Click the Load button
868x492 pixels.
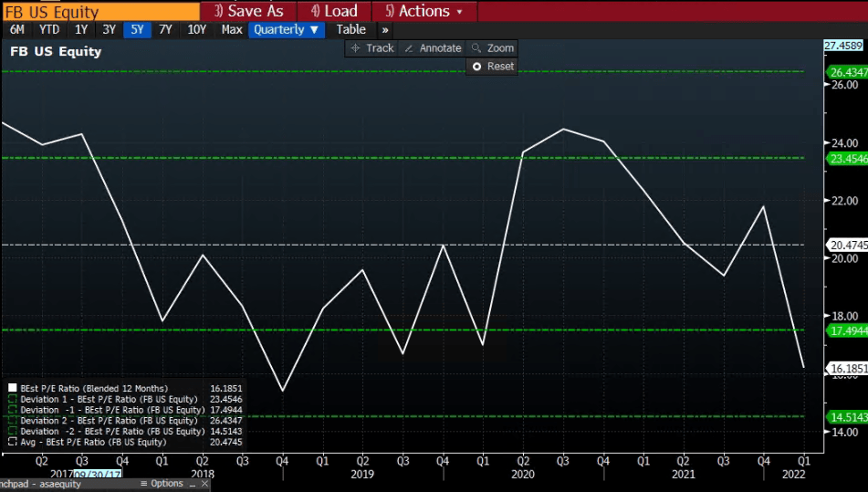click(333, 11)
